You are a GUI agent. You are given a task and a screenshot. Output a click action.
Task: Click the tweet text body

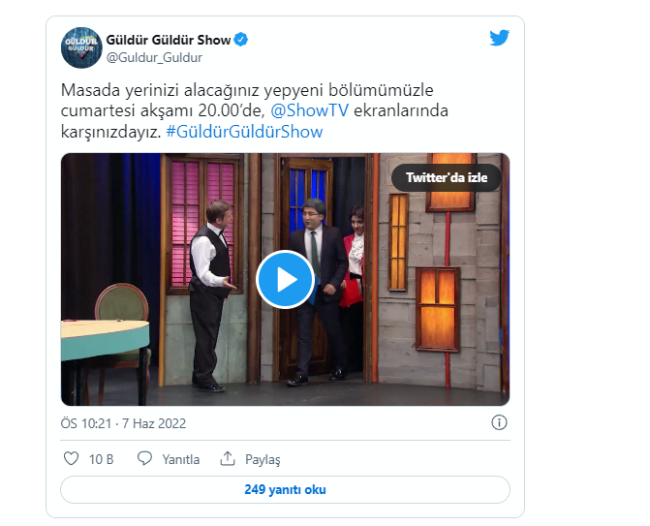pyautogui.click(x=255, y=111)
